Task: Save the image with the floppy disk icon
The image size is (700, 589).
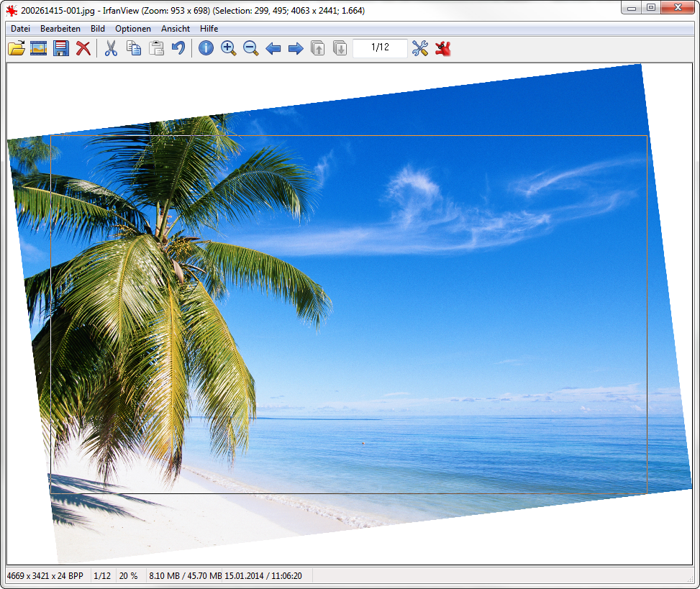Action: click(x=61, y=49)
